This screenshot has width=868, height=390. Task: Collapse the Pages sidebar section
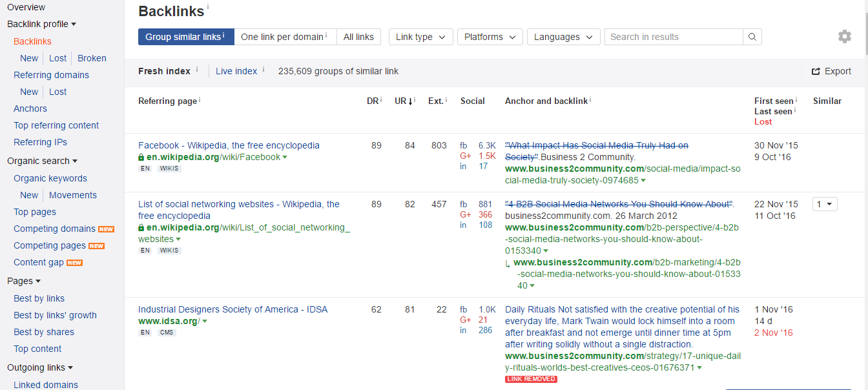pos(24,281)
